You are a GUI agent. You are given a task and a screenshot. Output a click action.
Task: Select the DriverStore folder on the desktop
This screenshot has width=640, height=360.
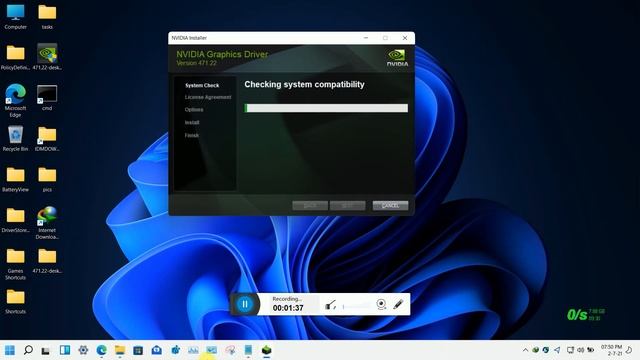pyautogui.click(x=16, y=220)
